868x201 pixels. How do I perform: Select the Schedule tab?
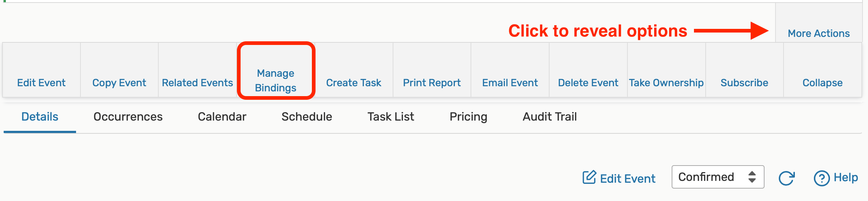tap(307, 117)
